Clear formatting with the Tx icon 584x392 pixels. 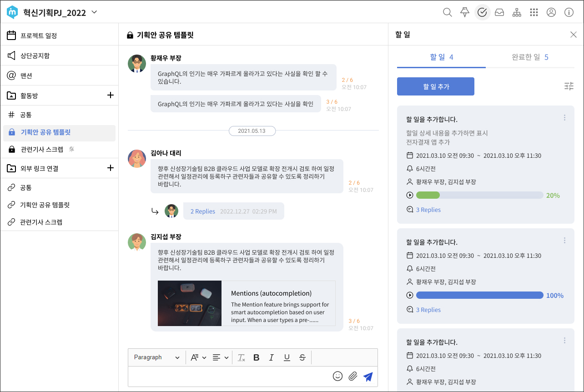point(242,357)
